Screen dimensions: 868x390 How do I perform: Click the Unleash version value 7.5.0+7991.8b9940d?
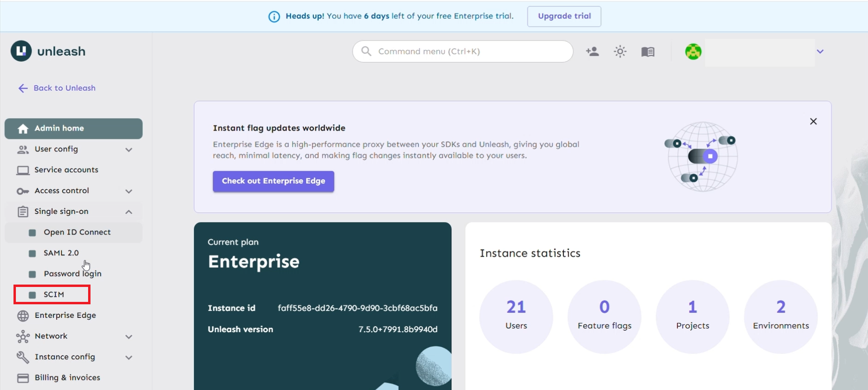coord(398,329)
